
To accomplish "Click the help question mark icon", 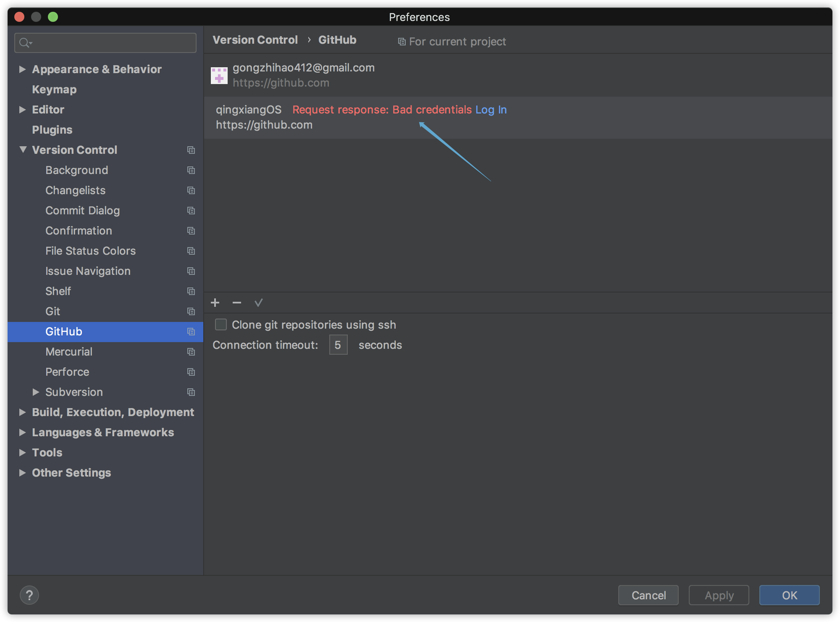I will point(29,595).
